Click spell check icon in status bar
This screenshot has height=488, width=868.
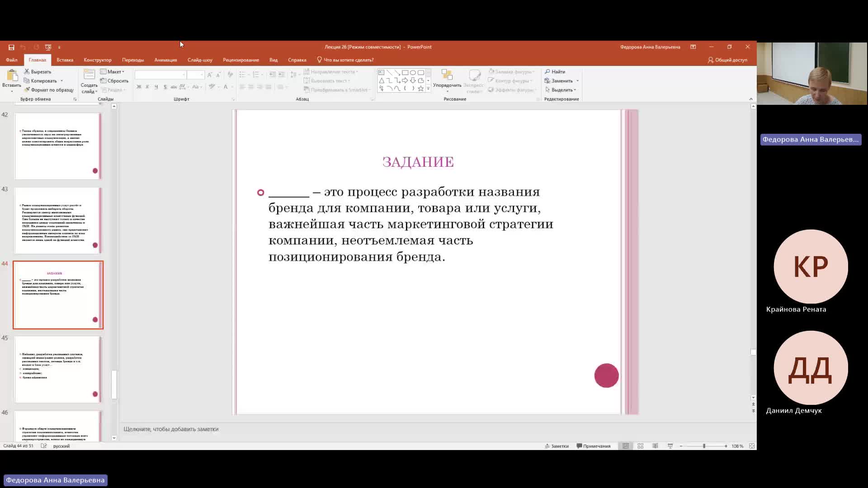[x=44, y=446]
